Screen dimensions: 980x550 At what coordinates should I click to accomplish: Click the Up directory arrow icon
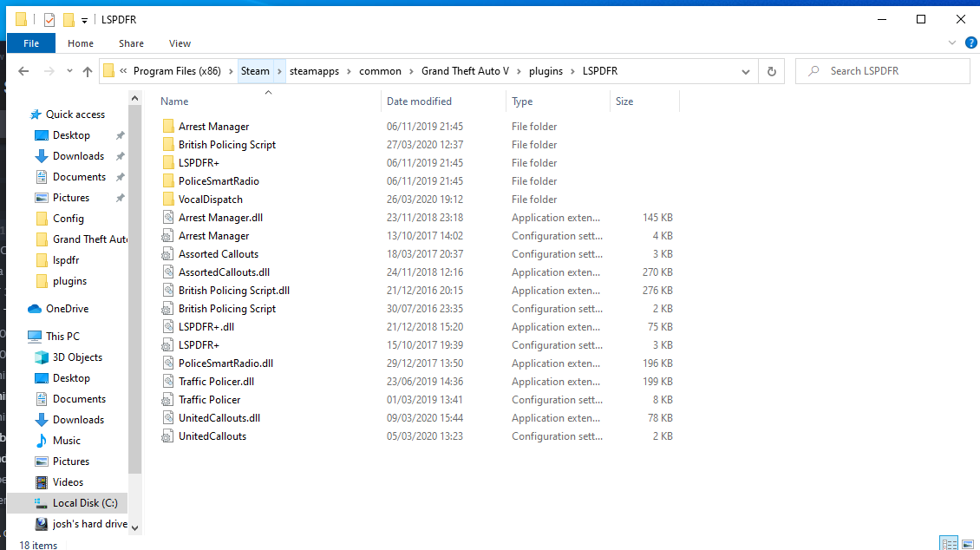click(x=88, y=72)
